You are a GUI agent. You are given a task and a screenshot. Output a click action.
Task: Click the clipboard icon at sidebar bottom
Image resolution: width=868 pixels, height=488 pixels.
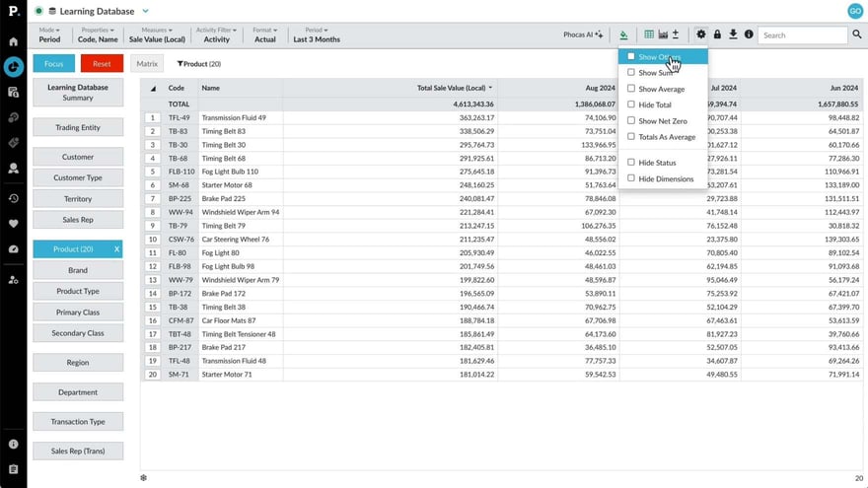13,469
